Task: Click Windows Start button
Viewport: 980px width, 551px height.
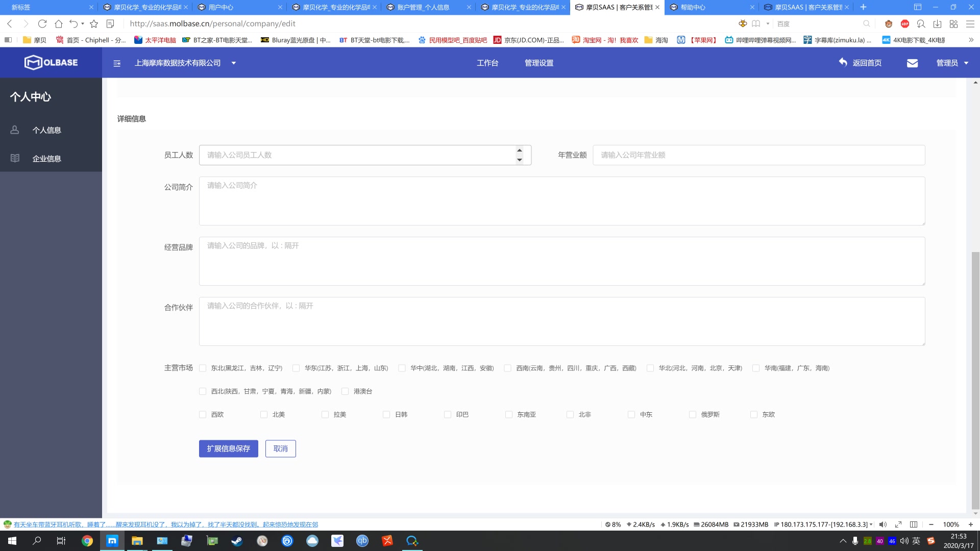Action: click(x=12, y=541)
